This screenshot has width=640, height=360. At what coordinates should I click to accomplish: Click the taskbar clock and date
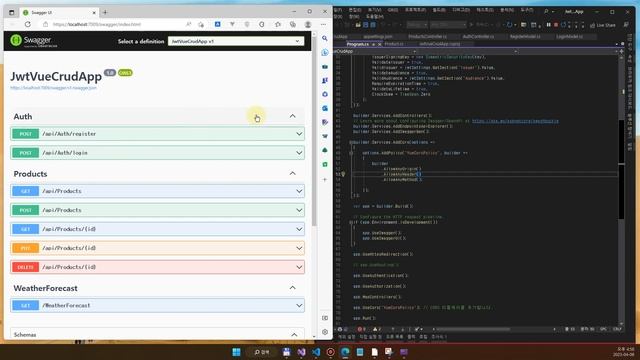(624, 352)
